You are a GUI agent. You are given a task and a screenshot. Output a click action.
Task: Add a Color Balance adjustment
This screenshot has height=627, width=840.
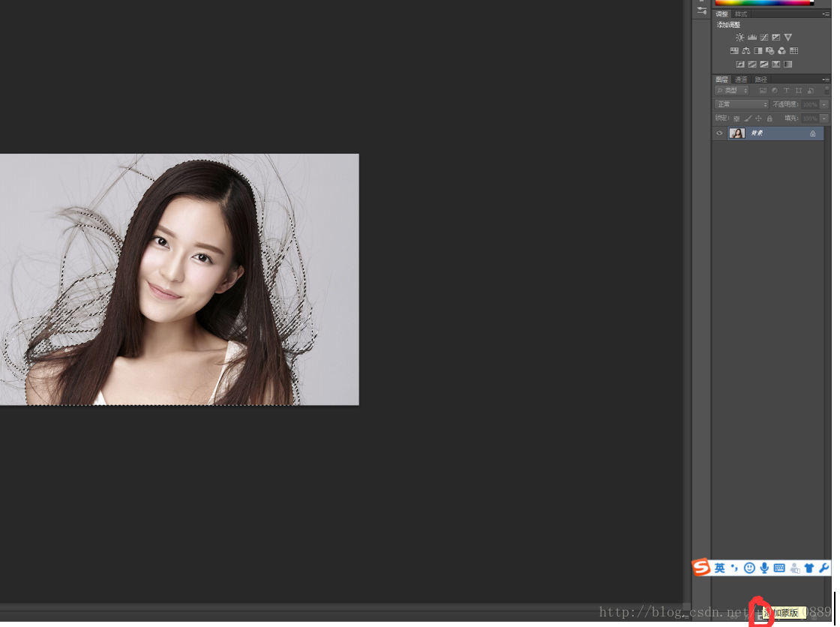point(746,51)
